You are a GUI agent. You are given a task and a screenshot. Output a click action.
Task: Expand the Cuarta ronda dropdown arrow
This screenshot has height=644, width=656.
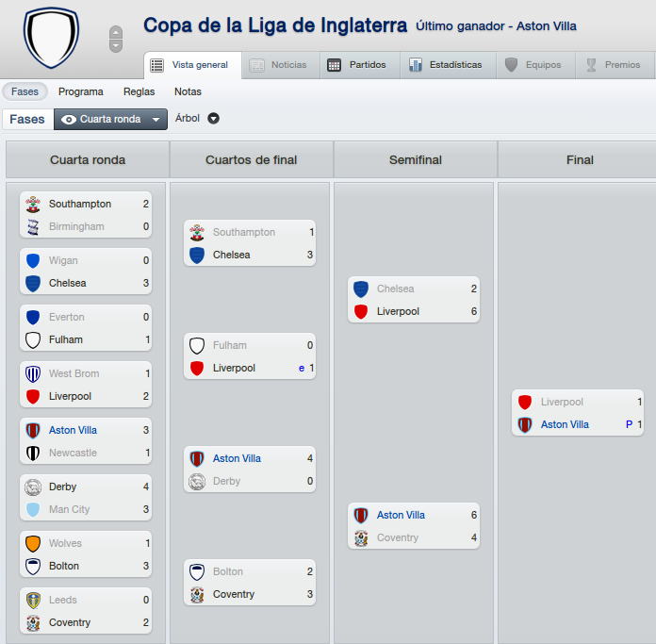156,120
